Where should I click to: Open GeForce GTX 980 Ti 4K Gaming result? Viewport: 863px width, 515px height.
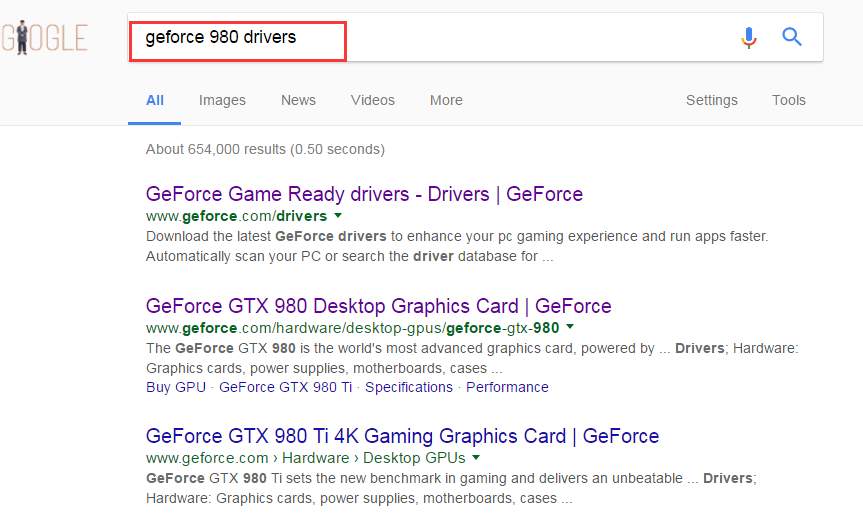point(402,436)
